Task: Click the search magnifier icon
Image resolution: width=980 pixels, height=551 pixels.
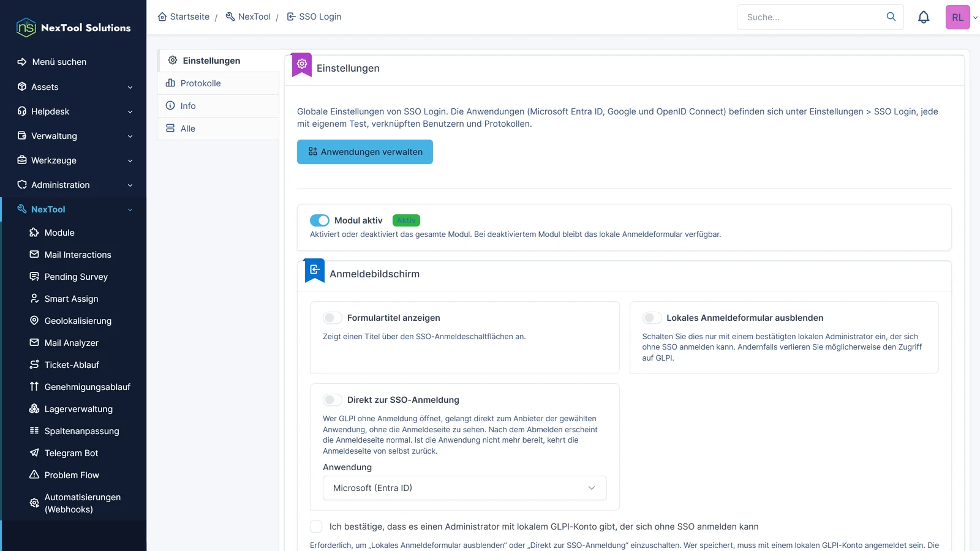Action: pos(891,17)
